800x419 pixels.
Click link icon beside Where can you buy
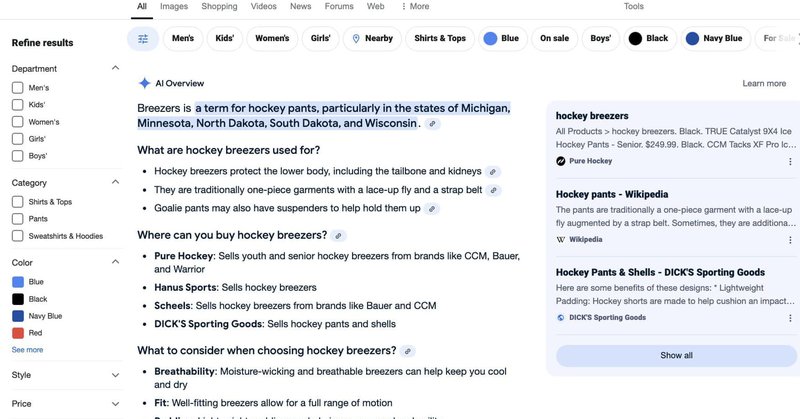338,236
